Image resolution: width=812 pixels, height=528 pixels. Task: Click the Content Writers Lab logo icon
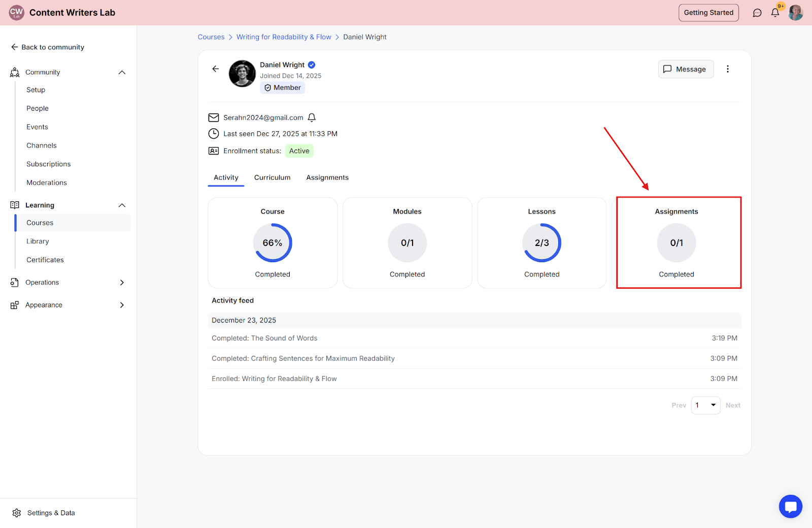point(17,13)
